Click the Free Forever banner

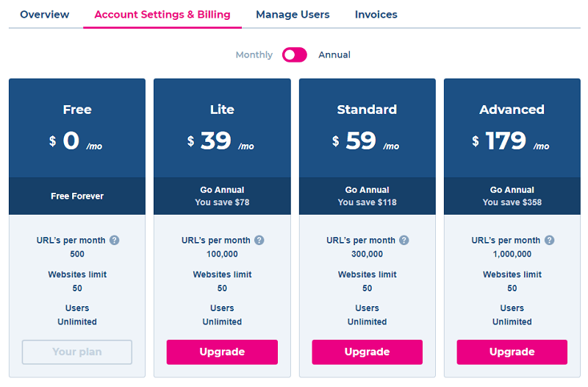pyautogui.click(x=77, y=196)
